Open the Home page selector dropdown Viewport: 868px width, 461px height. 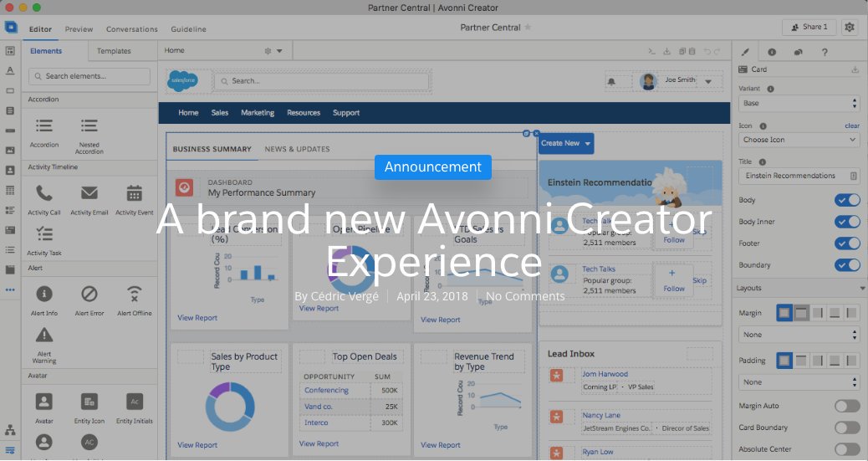[x=279, y=51]
